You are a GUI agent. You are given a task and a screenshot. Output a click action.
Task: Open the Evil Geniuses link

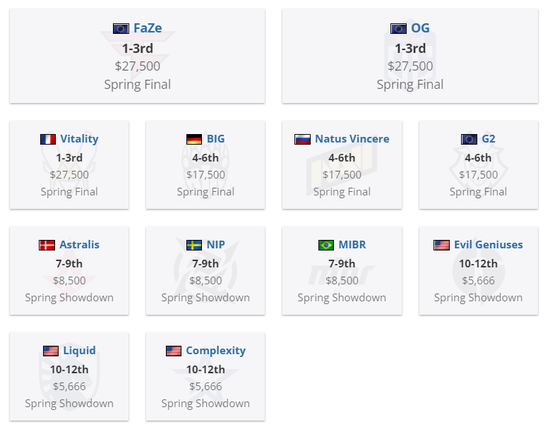point(488,244)
